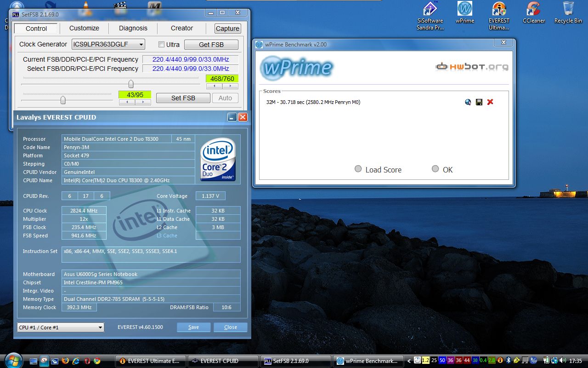Click the red 44 temperature tray icon

click(467, 361)
